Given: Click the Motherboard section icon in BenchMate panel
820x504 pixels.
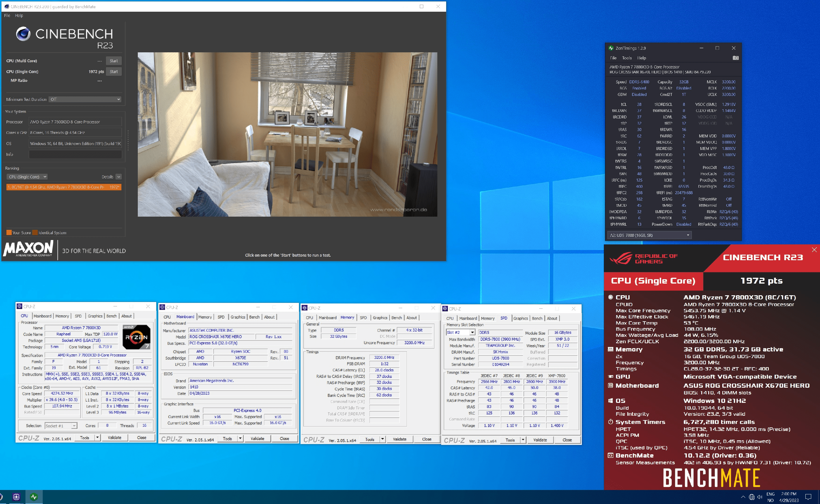Looking at the screenshot, I should (x=611, y=385).
